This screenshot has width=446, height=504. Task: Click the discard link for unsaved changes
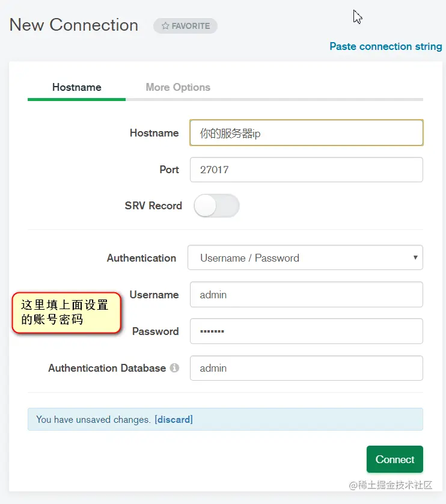pyautogui.click(x=174, y=419)
